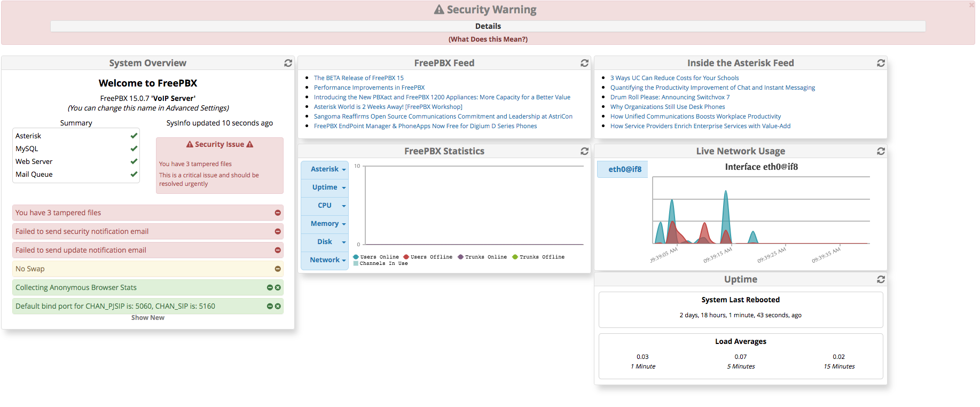980x407 pixels.
Task: Open 'Performance Improvements in FreePBX' article
Action: 370,88
